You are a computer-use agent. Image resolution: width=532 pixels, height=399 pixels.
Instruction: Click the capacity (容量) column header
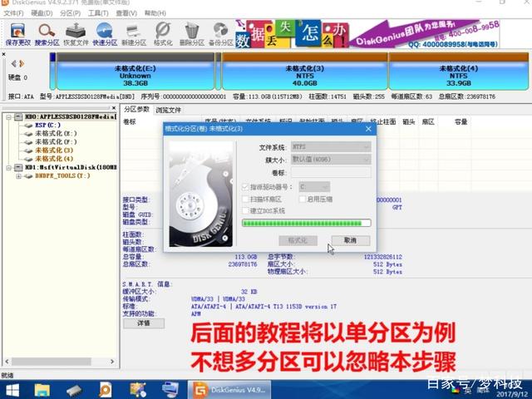[461, 121]
